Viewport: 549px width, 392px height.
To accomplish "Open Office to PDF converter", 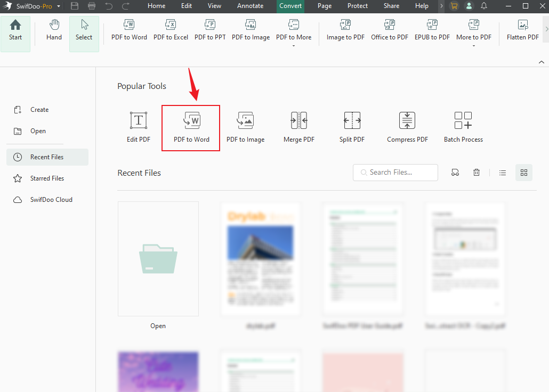I will point(389,31).
